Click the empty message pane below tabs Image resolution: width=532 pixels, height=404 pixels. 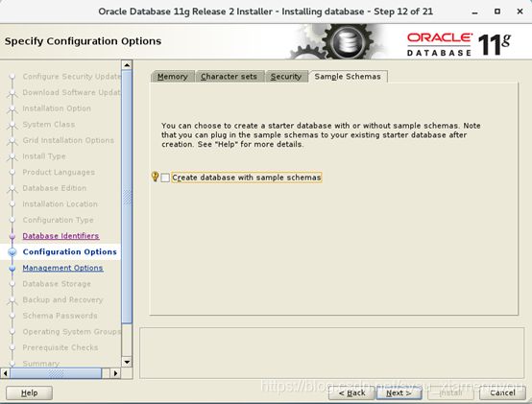[332, 353]
